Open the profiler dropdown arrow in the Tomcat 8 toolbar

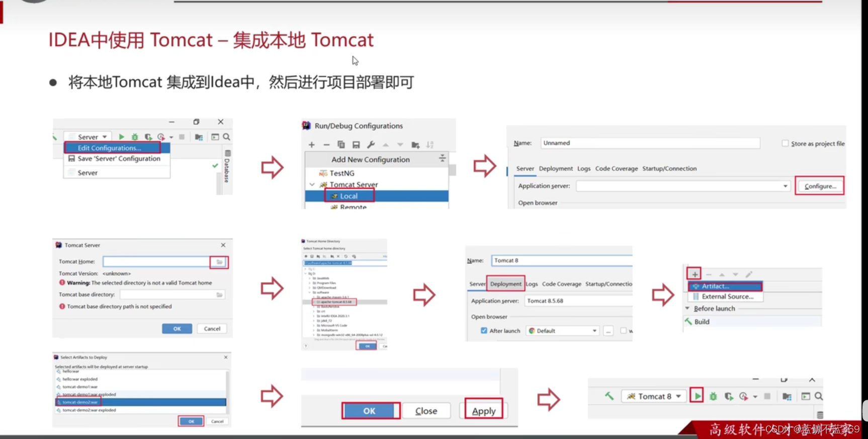755,397
